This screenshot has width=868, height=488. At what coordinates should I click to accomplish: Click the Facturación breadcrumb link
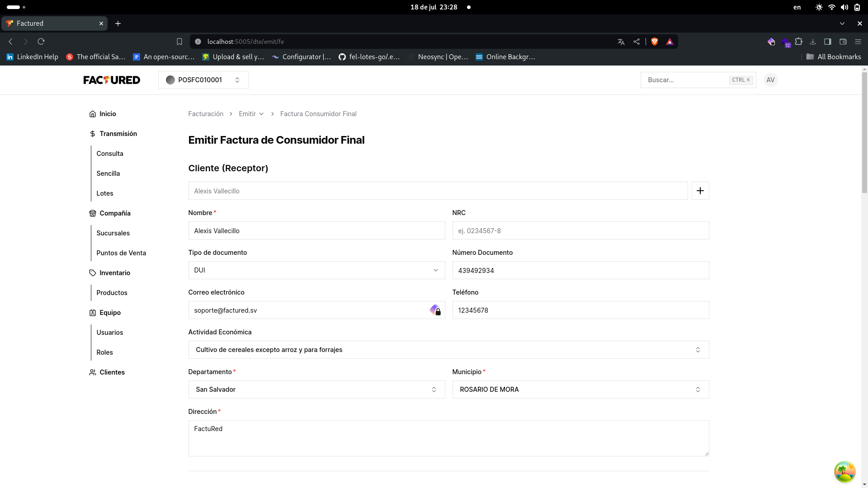point(206,114)
